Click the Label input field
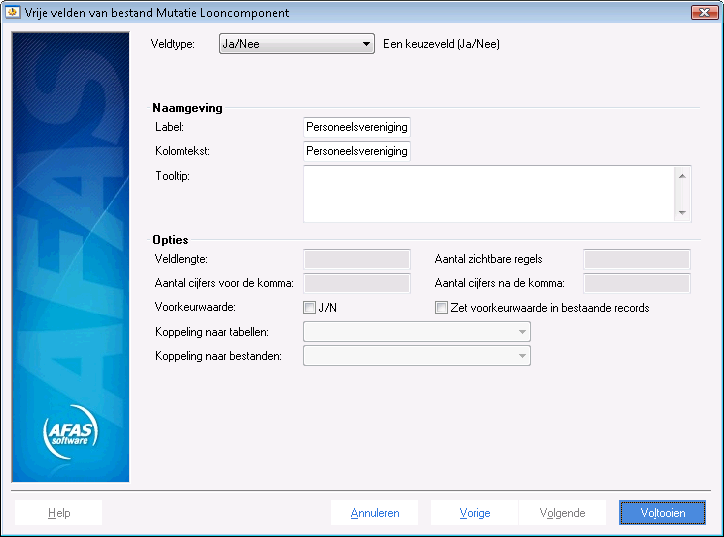Viewport: 724px width, 537px height. coord(356,127)
